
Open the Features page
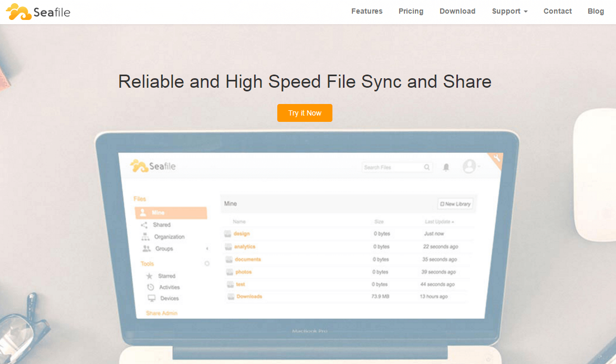point(367,12)
